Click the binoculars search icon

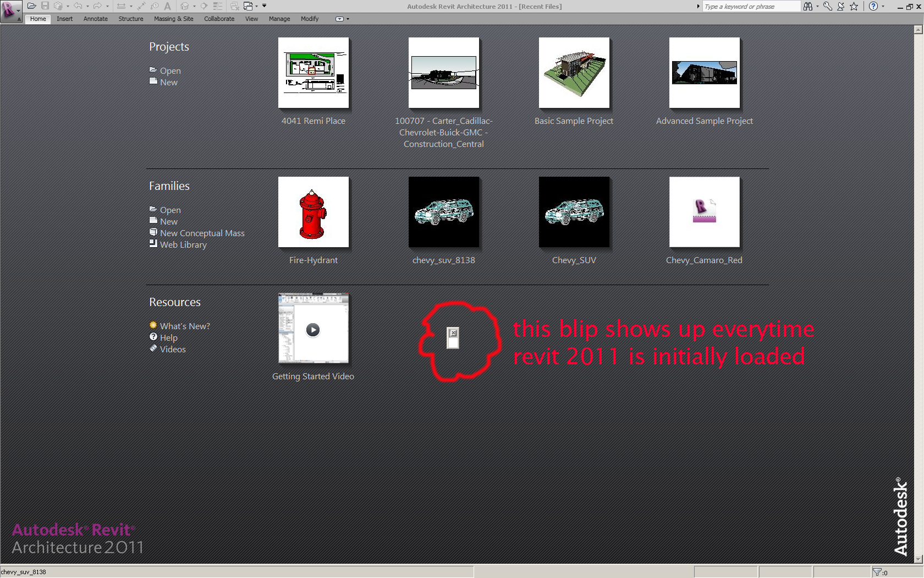click(807, 6)
